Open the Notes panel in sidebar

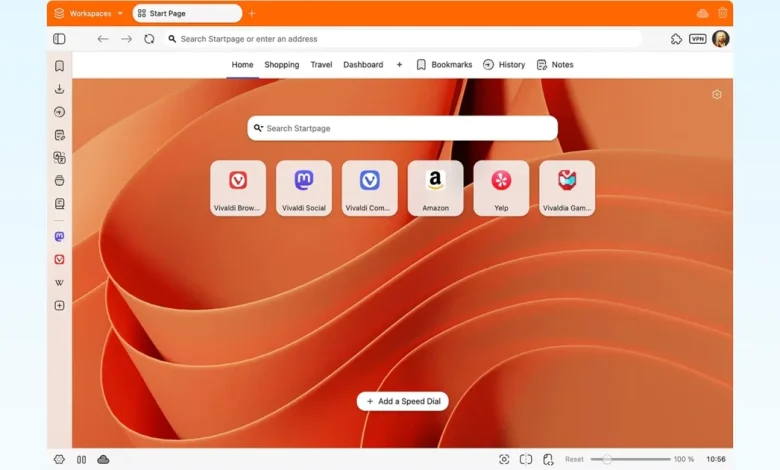pos(59,135)
